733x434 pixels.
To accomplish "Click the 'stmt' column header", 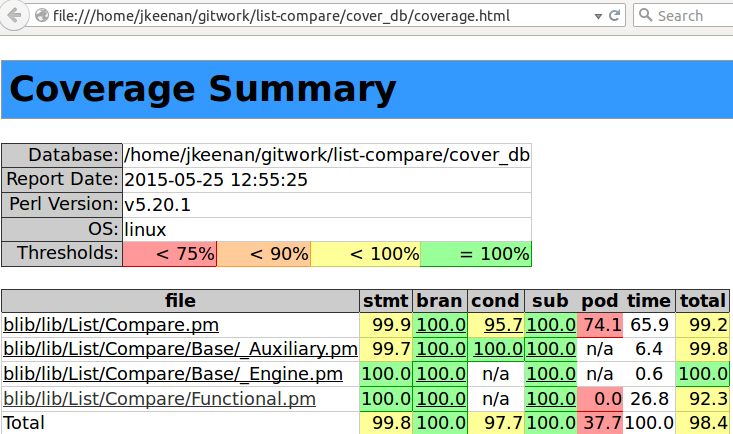I will [385, 300].
